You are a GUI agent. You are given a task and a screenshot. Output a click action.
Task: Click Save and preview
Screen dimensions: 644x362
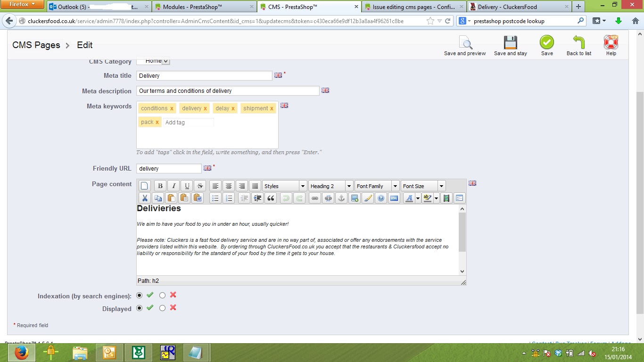point(465,46)
